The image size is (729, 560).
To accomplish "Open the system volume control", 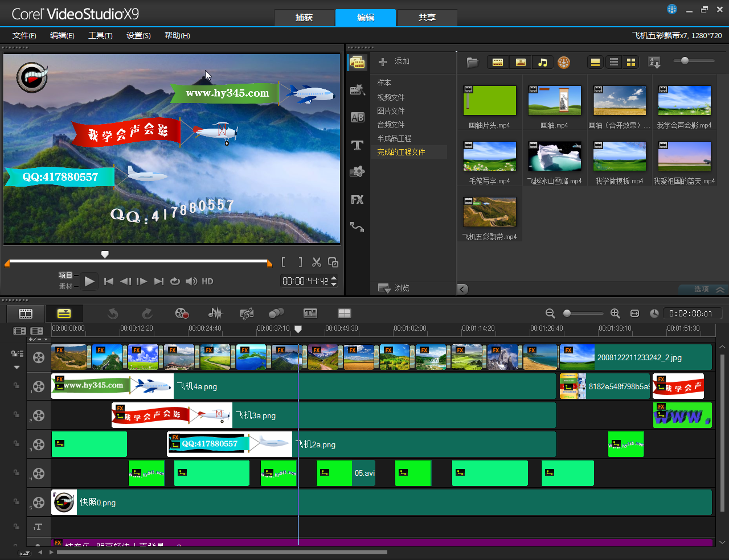I will (191, 281).
